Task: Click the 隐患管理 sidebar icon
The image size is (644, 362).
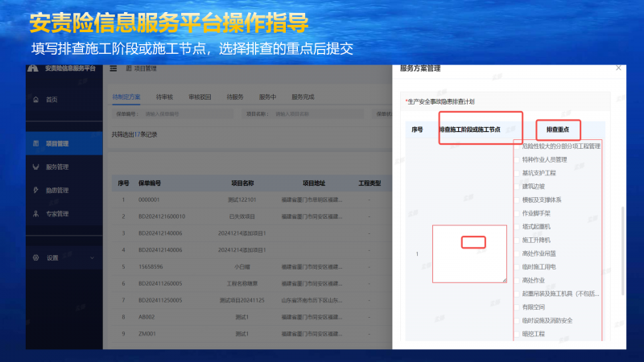Action: tap(35, 190)
